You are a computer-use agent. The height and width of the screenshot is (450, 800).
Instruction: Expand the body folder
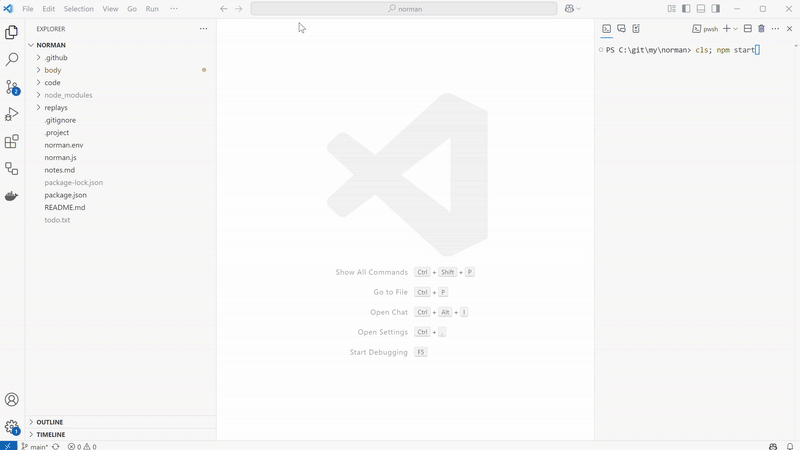tap(120, 70)
